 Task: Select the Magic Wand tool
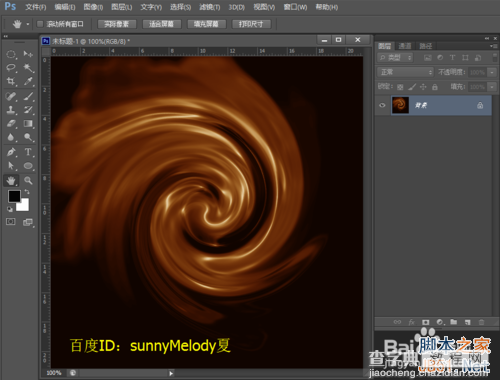[28, 68]
